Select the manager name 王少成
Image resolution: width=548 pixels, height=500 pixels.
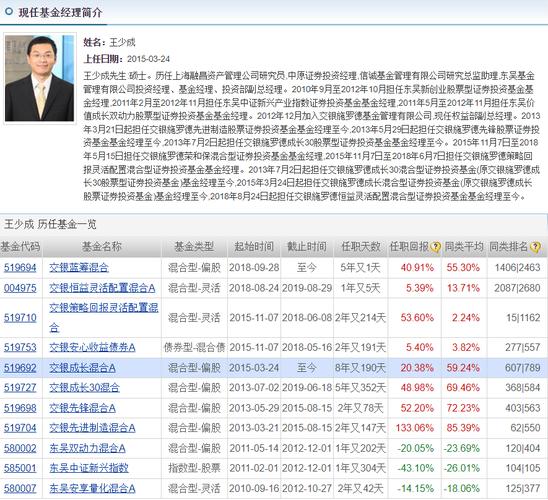pyautogui.click(x=122, y=42)
